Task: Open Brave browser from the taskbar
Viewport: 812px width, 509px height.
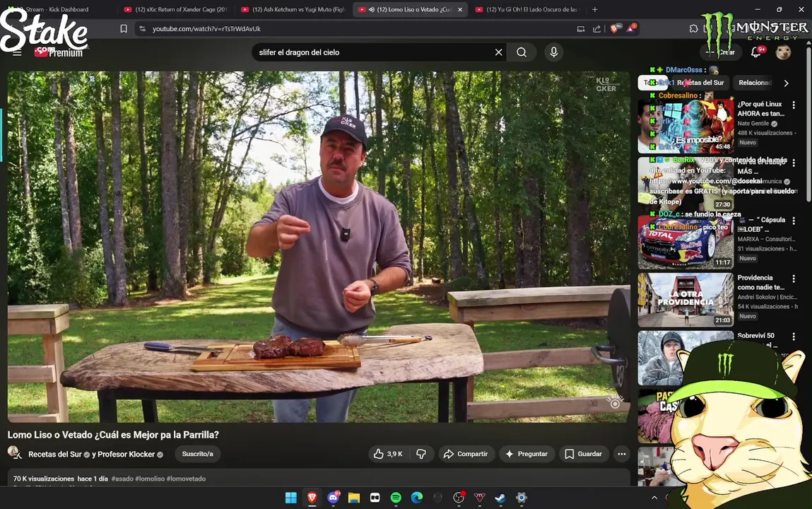Action: point(312,498)
